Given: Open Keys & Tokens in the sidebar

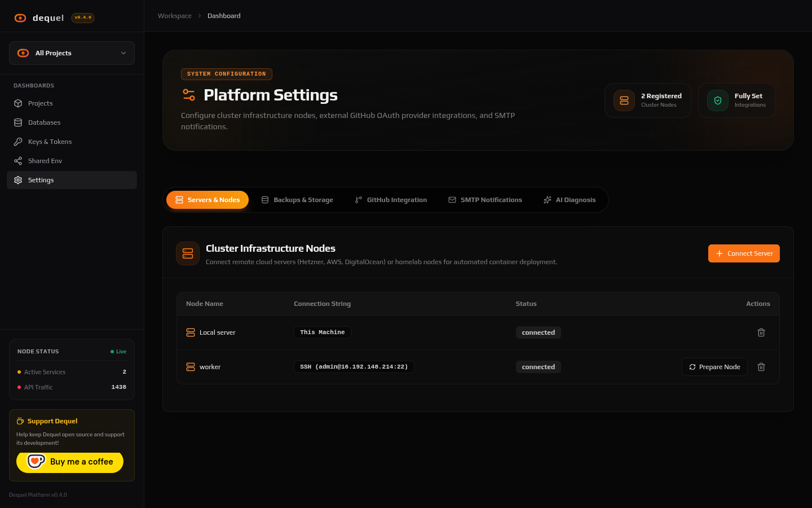Looking at the screenshot, I should 72,142.
